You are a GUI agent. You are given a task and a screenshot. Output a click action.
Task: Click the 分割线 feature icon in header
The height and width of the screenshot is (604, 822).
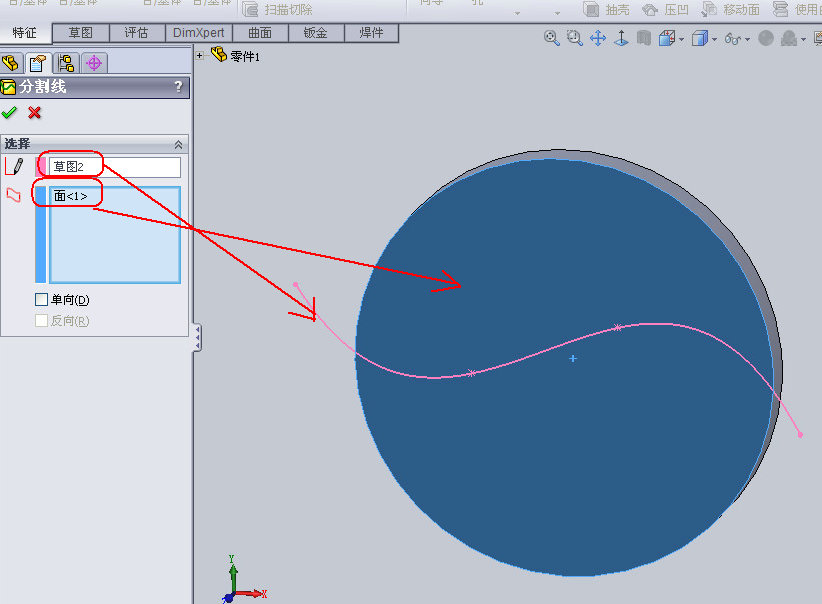click(x=8, y=87)
